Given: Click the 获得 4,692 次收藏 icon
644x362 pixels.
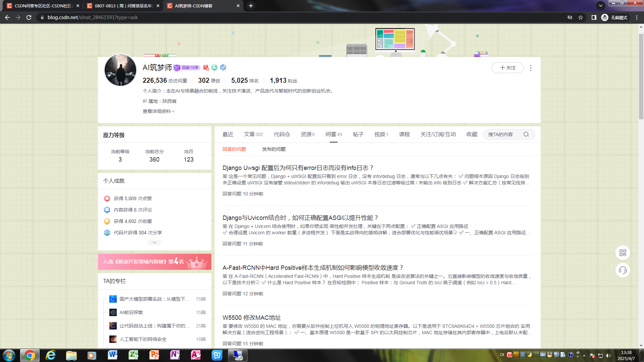Looking at the screenshot, I should [107, 221].
